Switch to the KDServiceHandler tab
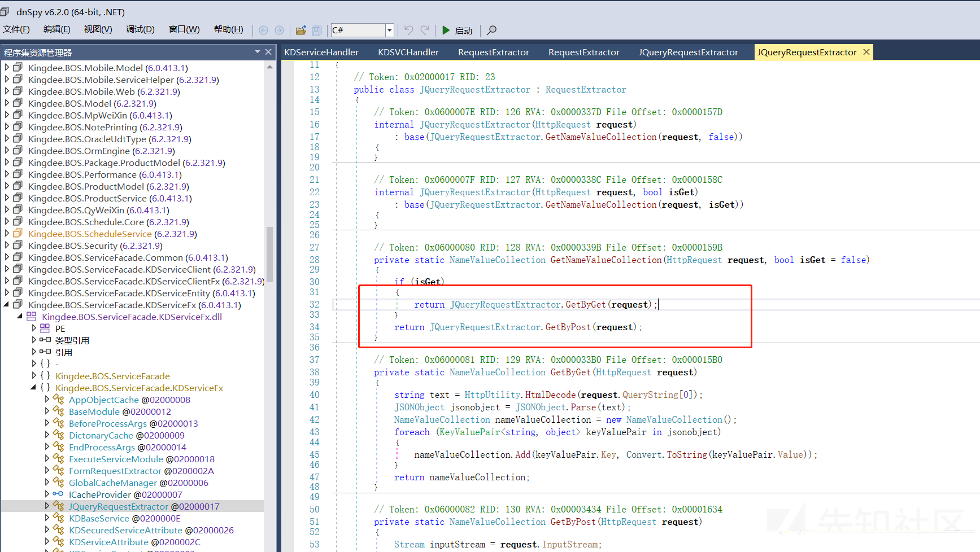Screen dimensions: 980x552 321,52
